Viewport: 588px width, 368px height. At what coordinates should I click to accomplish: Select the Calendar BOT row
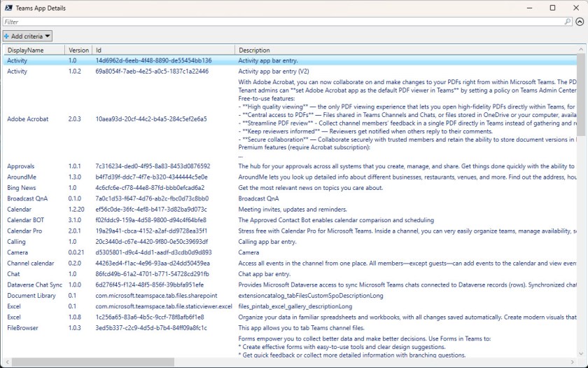(x=290, y=220)
